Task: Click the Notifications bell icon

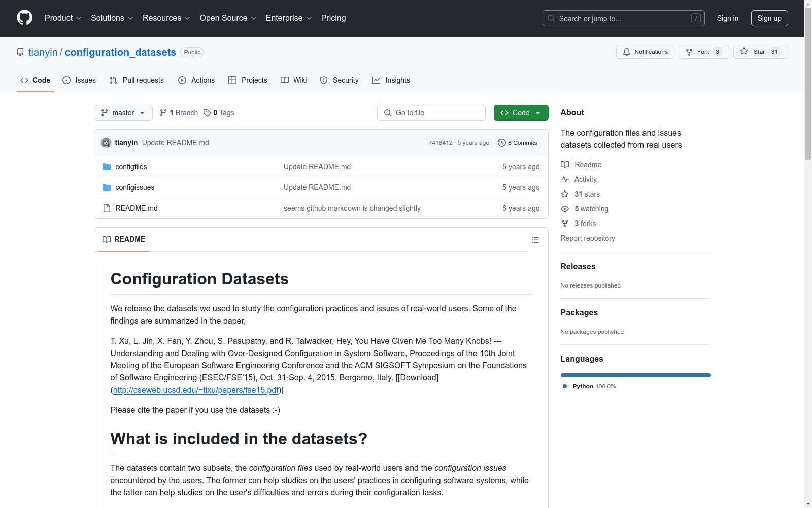Action: click(x=627, y=52)
